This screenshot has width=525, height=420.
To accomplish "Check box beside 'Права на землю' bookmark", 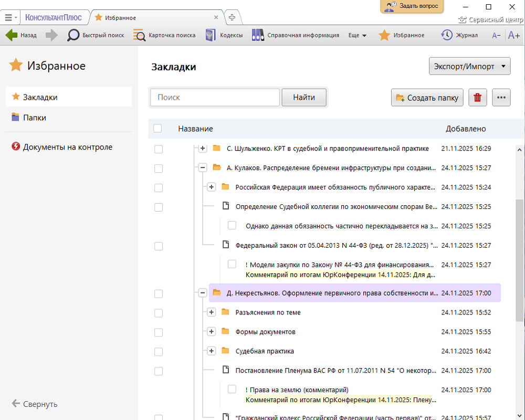I will coord(232,390).
